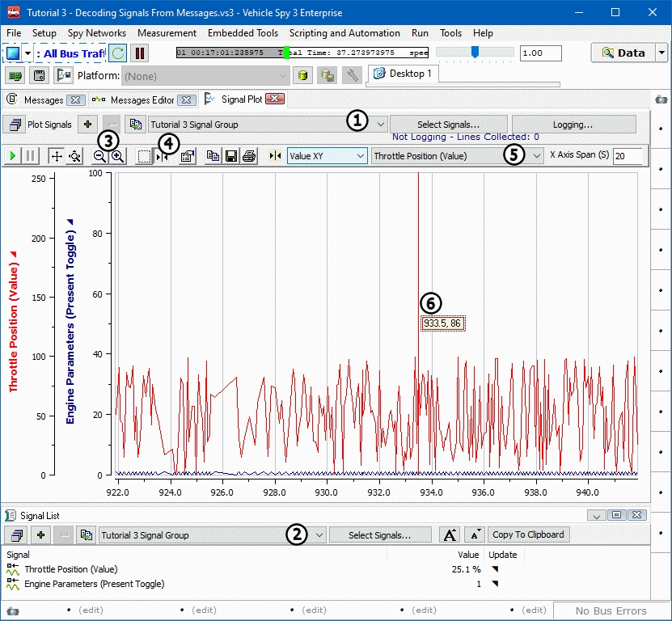
Task: Click the X Axis Span input field
Action: tap(627, 156)
